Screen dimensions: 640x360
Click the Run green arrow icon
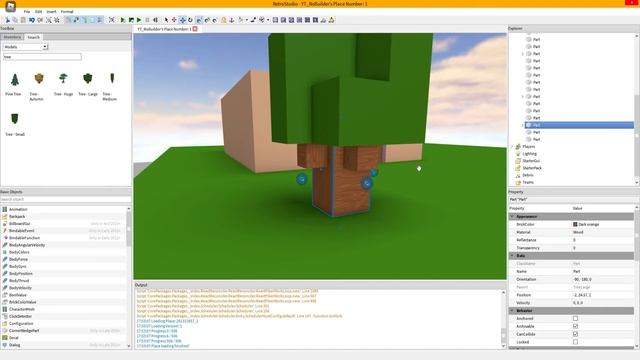pyautogui.click(x=139, y=20)
